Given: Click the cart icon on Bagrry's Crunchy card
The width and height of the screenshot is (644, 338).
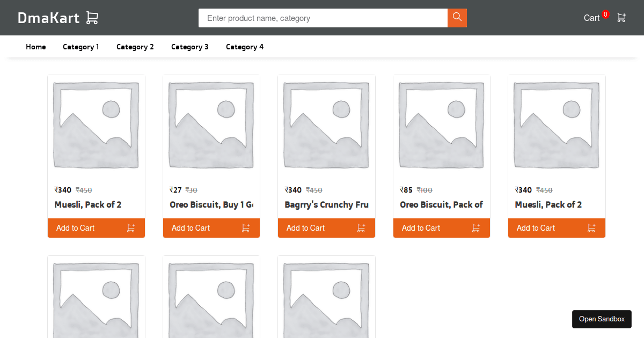Looking at the screenshot, I should [361, 228].
